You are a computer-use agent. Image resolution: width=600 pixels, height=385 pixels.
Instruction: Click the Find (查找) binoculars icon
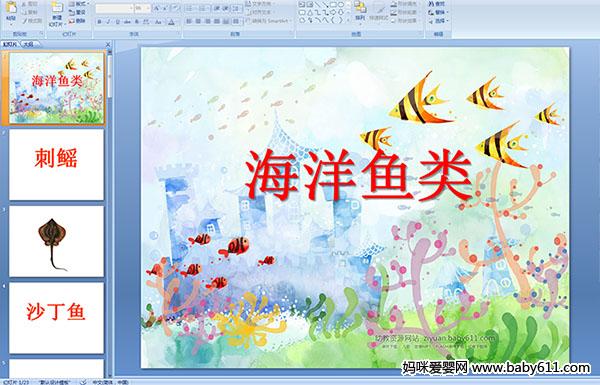(431, 4)
